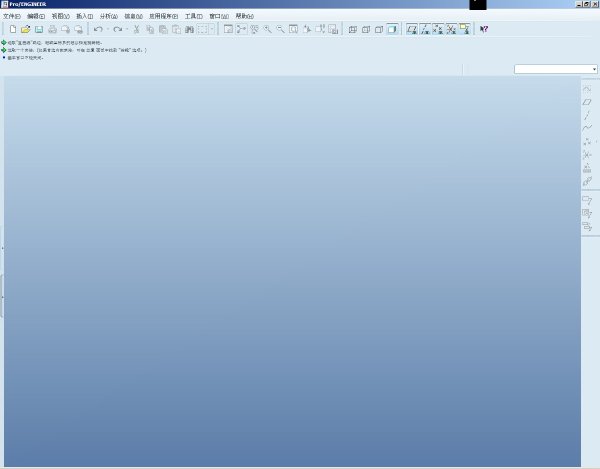This screenshot has height=469, width=600.
Task: Open the 帮助 (Help) menu
Action: pyautogui.click(x=245, y=16)
